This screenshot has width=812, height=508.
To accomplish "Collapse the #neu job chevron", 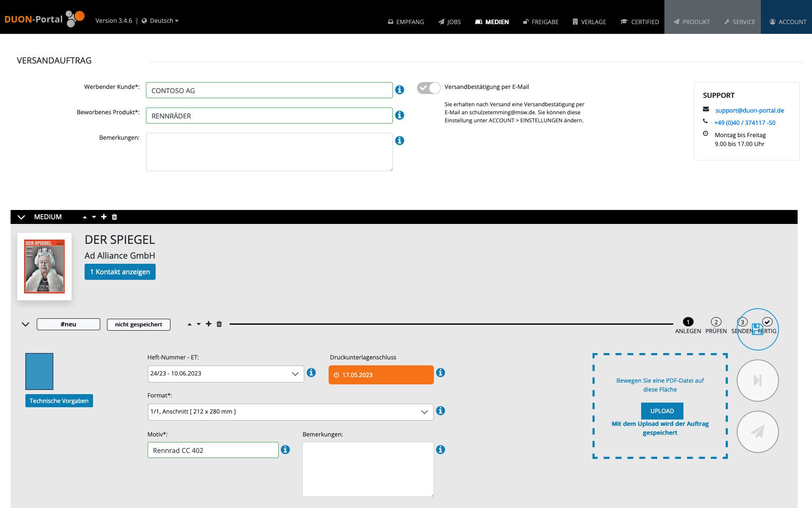I will pos(25,324).
